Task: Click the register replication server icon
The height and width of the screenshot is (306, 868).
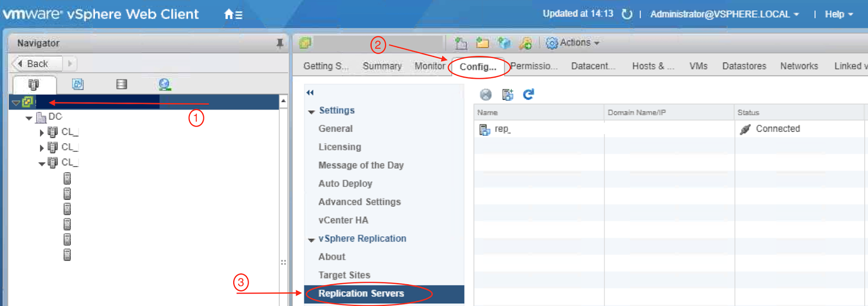Action: tap(508, 94)
